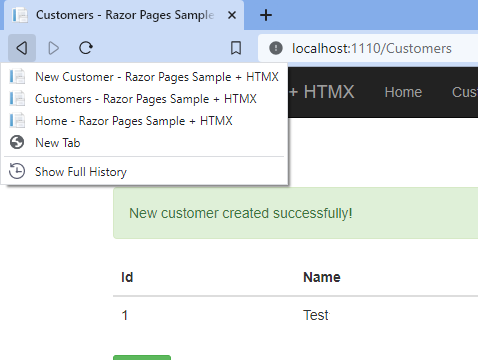Go back to Home history entry
This screenshot has width=478, height=360.
[145, 121]
